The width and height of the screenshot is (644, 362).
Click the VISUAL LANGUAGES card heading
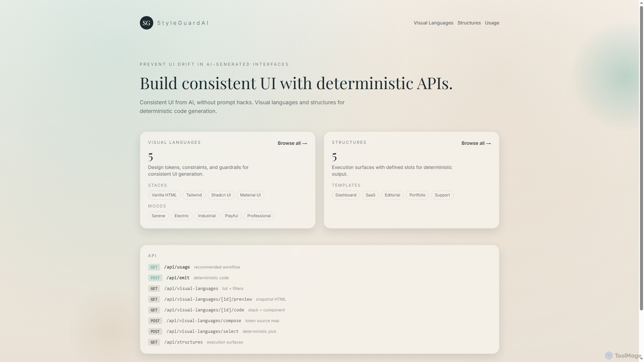click(175, 143)
